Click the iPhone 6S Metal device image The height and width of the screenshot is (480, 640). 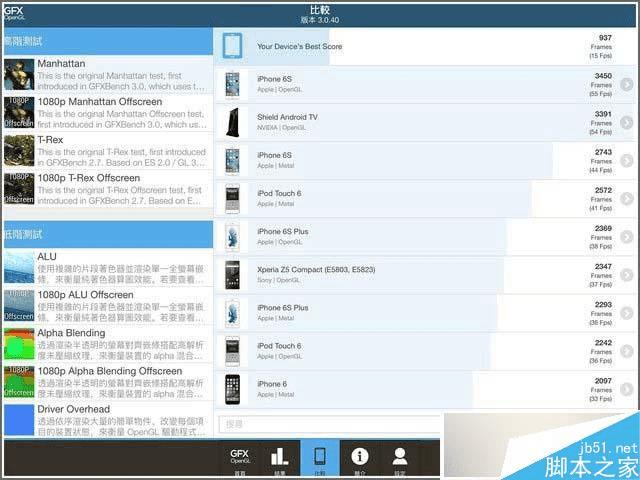point(232,160)
